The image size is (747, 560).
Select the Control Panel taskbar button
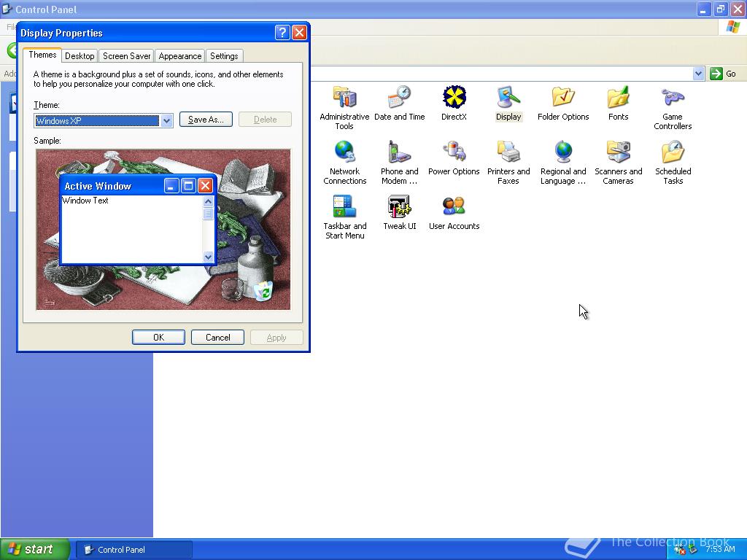click(x=134, y=550)
